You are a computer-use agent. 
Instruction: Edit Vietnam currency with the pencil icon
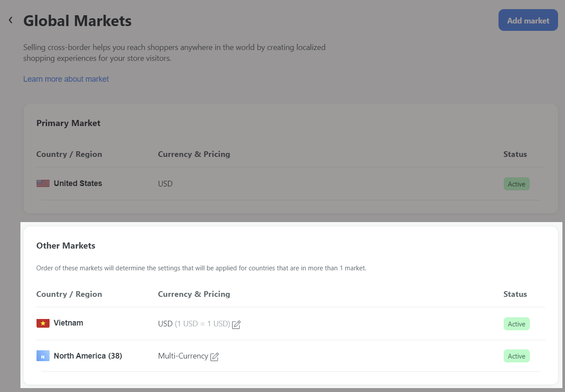[236, 324]
